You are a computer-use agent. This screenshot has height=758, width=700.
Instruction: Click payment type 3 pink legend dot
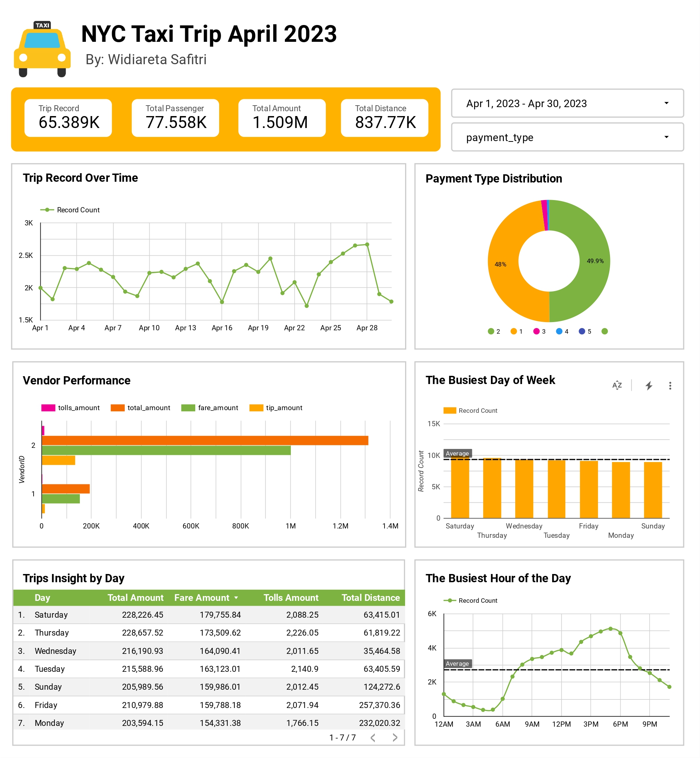536,331
